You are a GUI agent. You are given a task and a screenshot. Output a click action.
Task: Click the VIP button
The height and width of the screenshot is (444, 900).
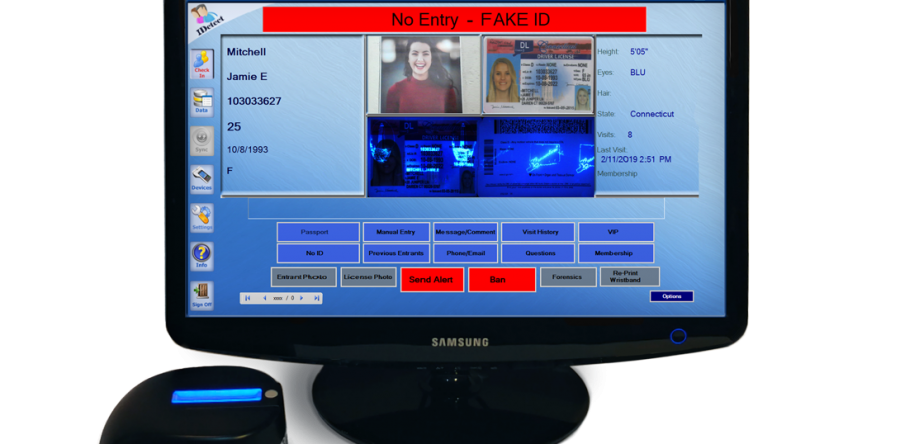click(615, 232)
